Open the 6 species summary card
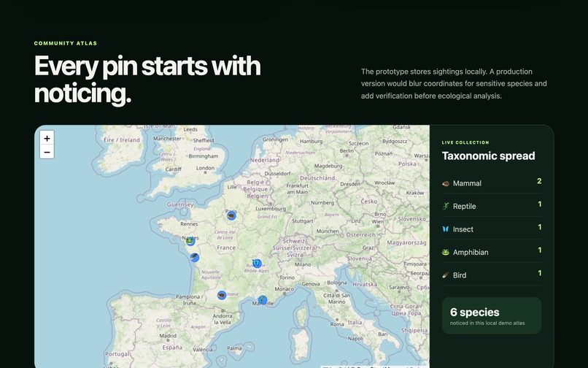588x368 pixels. (492, 316)
